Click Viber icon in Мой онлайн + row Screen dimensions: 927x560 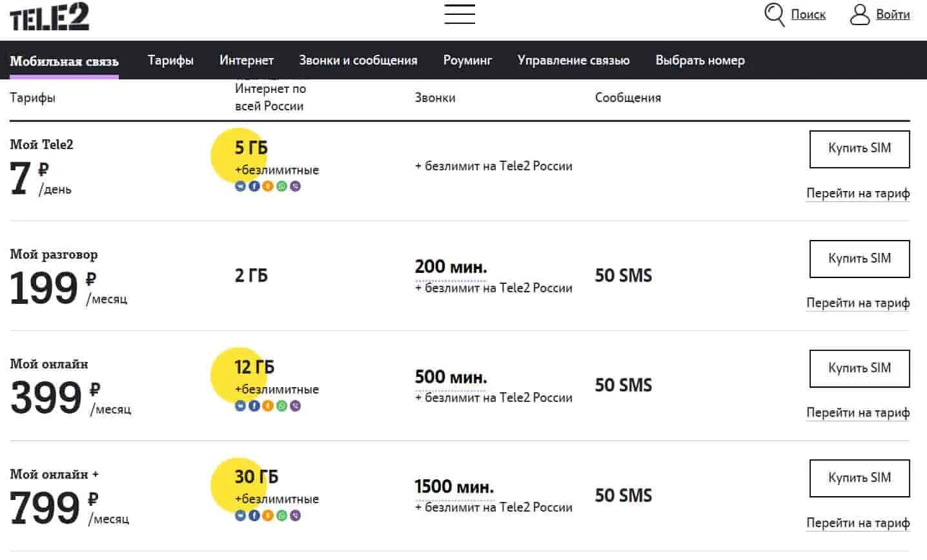(x=296, y=515)
